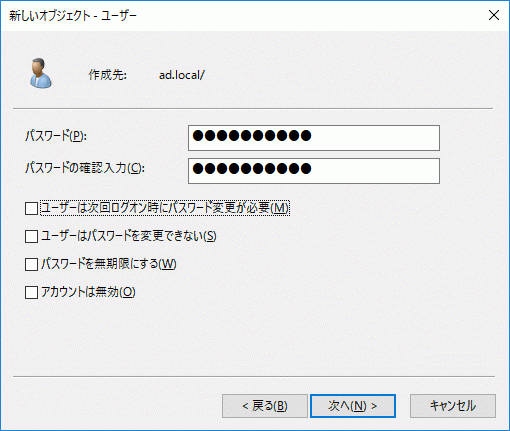Viewport: 510px width, 431px height.
Task: Click the パスワード(P): label
Action: click(x=56, y=136)
